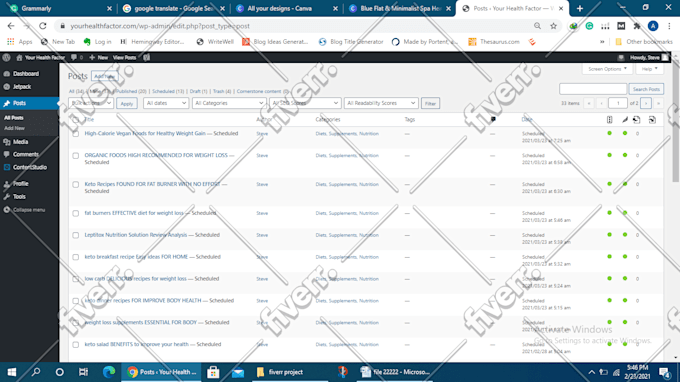Click the Grammarly extension icon

point(589,26)
